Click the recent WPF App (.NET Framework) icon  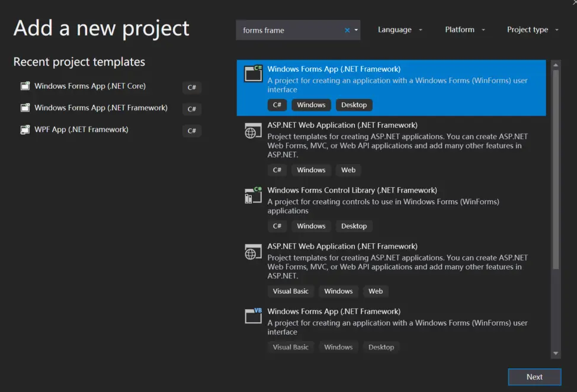pyautogui.click(x=25, y=130)
